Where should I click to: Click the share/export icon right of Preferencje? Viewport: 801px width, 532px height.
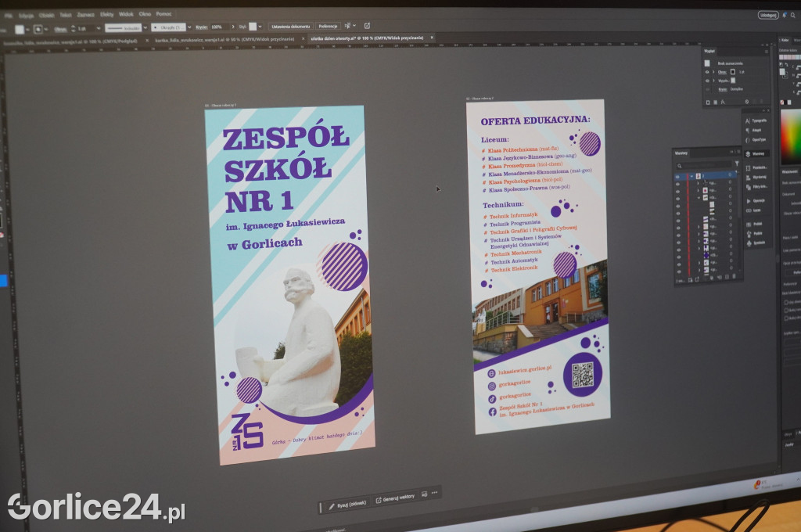coord(367,26)
